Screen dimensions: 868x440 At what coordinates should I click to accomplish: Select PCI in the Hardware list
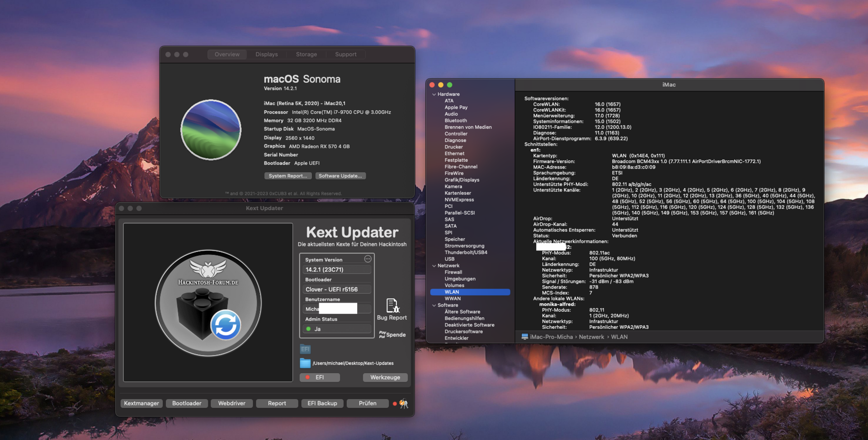[448, 206]
